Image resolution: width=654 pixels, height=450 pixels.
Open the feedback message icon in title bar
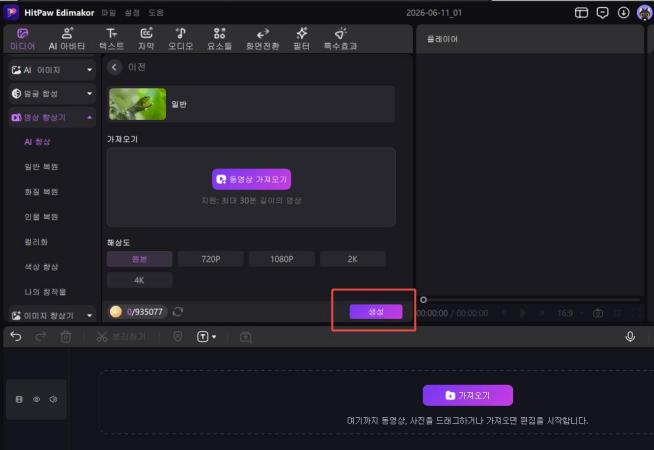602,13
